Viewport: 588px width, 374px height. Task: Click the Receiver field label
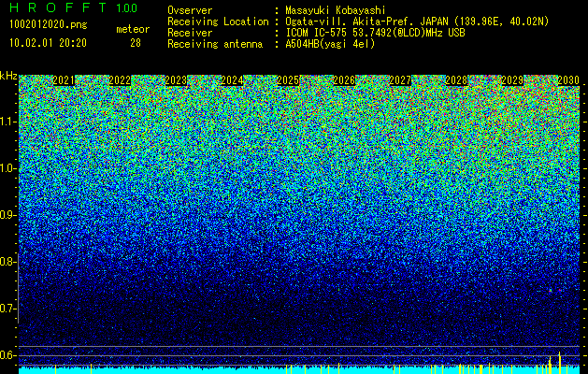point(190,33)
